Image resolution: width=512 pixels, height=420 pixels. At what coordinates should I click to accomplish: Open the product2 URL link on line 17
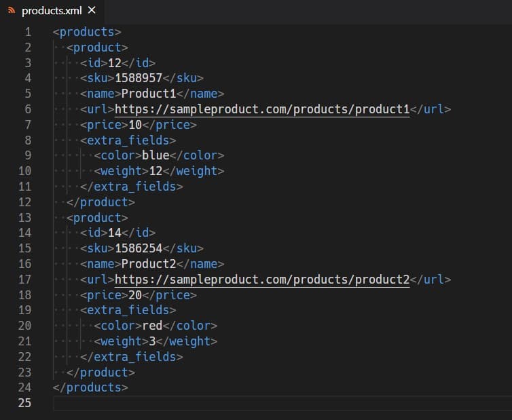[262, 280]
